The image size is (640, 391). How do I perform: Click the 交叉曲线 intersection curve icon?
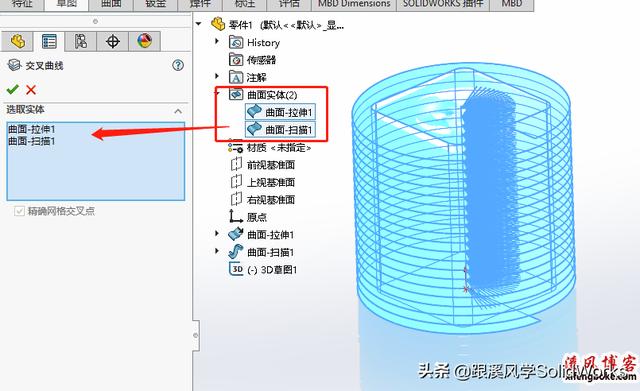point(14,65)
